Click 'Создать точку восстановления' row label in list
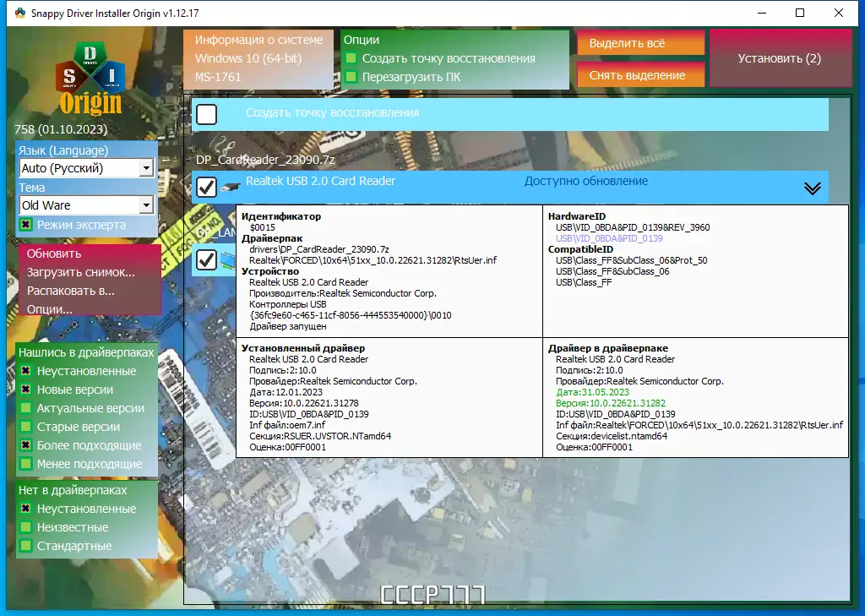The width and height of the screenshot is (865, 616). tap(333, 112)
